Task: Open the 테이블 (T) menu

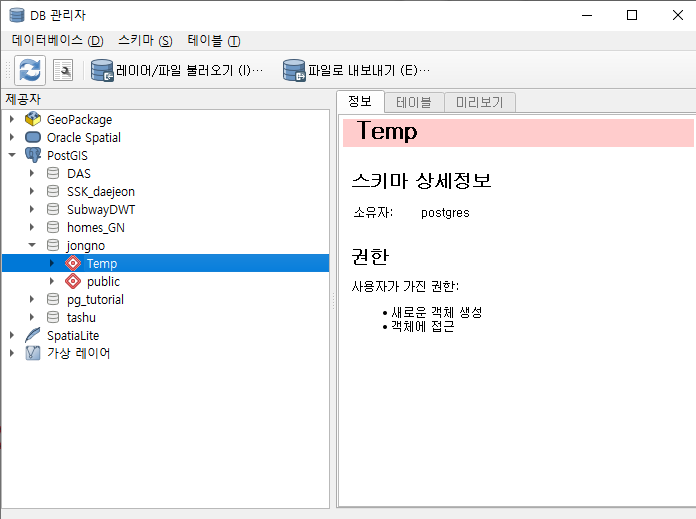Action: pyautogui.click(x=214, y=40)
